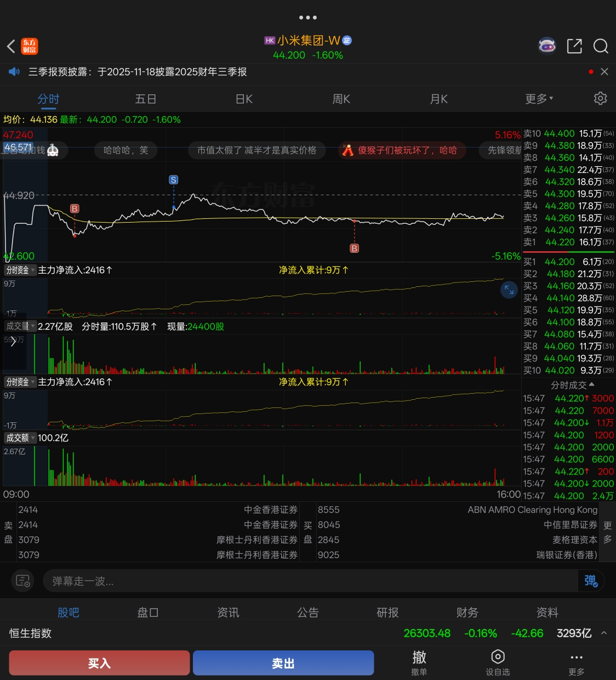The height and width of the screenshot is (680, 616).
Task: Tap the speaker announcement icon
Action: (15, 72)
